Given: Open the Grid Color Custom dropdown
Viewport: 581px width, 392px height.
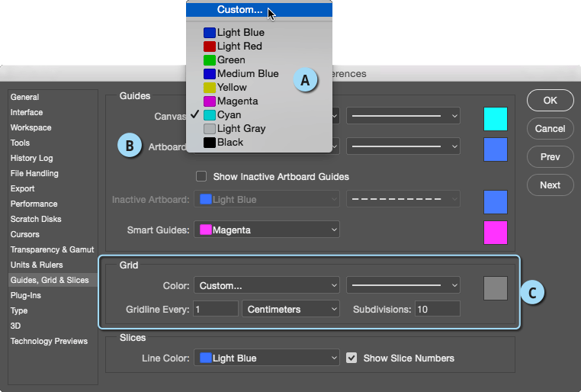Looking at the screenshot, I should [x=267, y=285].
